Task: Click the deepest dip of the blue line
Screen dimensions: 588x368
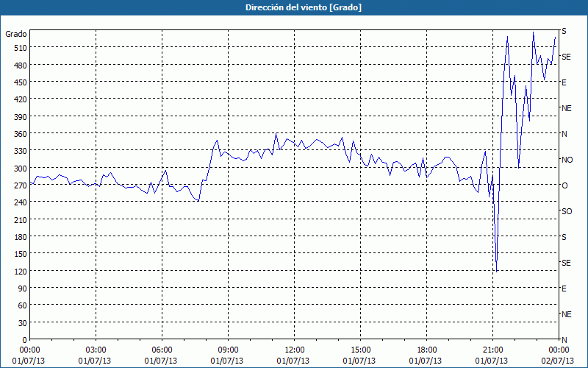Action: pos(497,272)
